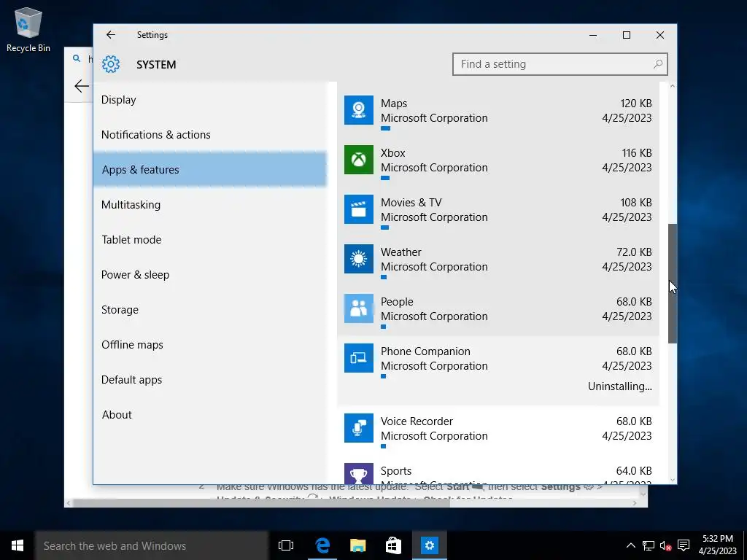Click the back arrow in the background window

pyautogui.click(x=82, y=86)
